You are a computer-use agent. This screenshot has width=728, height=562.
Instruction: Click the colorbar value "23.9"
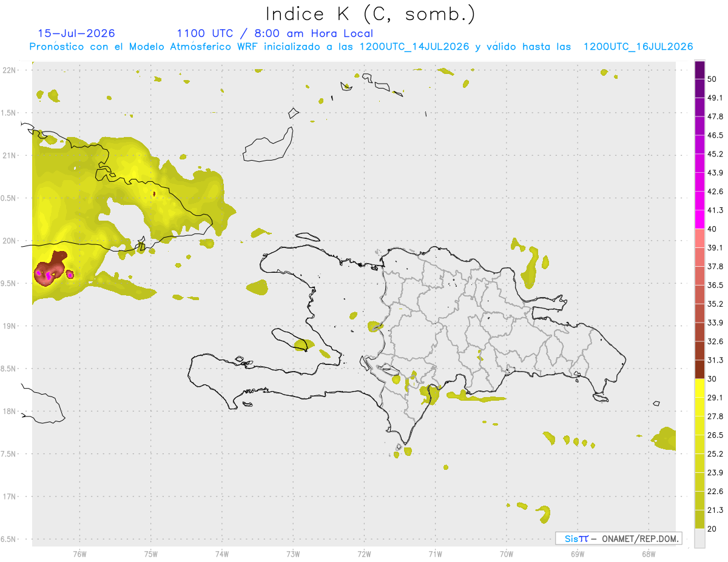(x=715, y=472)
